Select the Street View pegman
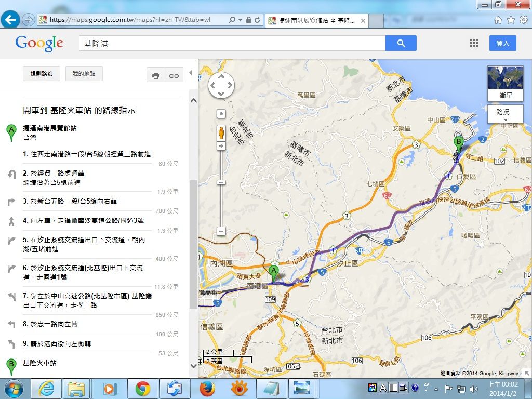The image size is (532, 399). [221, 132]
